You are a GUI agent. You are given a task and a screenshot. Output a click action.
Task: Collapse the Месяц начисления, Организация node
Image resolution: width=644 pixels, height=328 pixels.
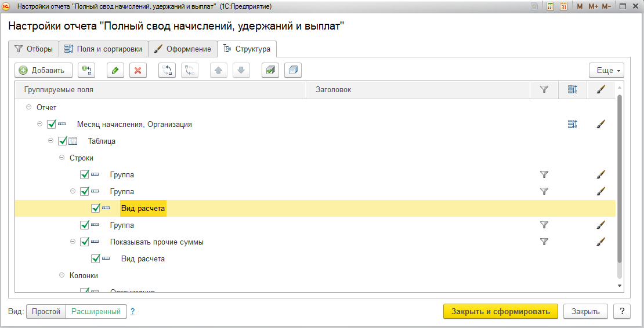pyautogui.click(x=40, y=124)
